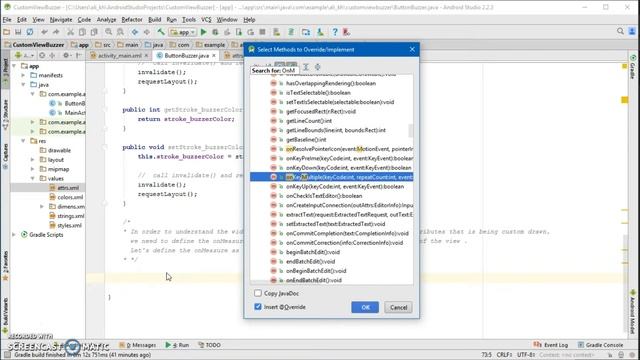This screenshot has height=360, width=640.
Task: Open the Build menu
Action: click(x=154, y=20)
